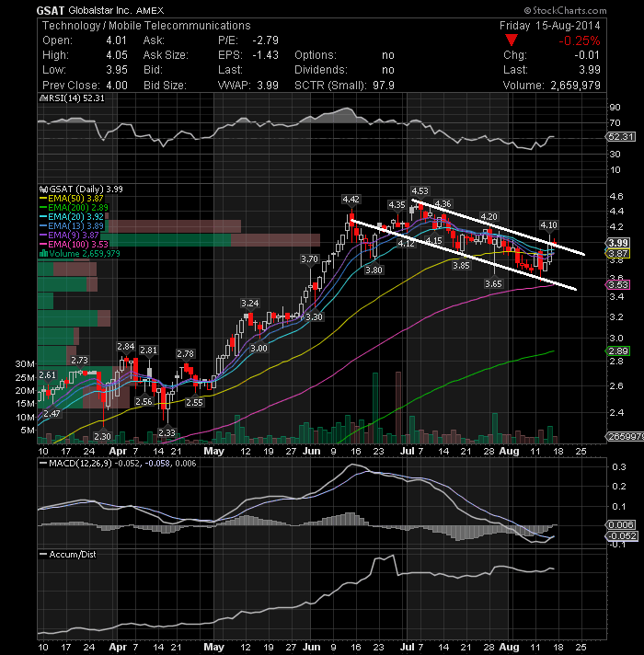The width and height of the screenshot is (644, 655).
Task: Click the 2.33 low price annotation
Action: (167, 432)
